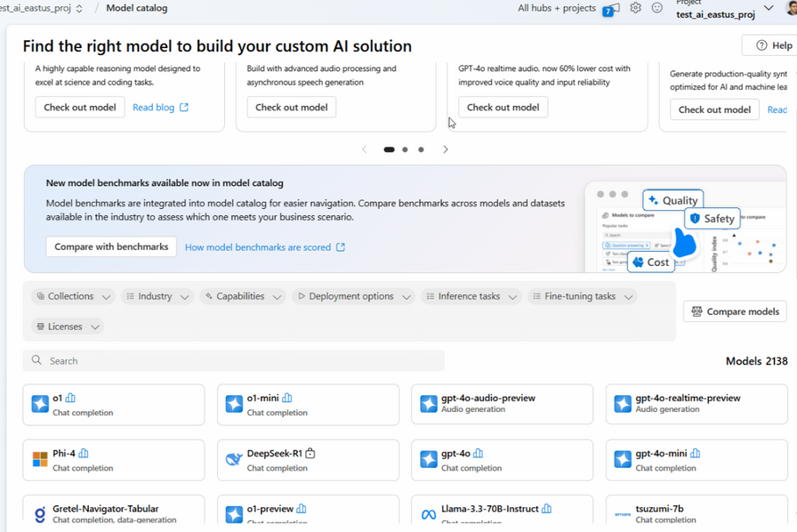Open How model benchmarks are scored link
This screenshot has height=532, width=797.
point(264,247)
